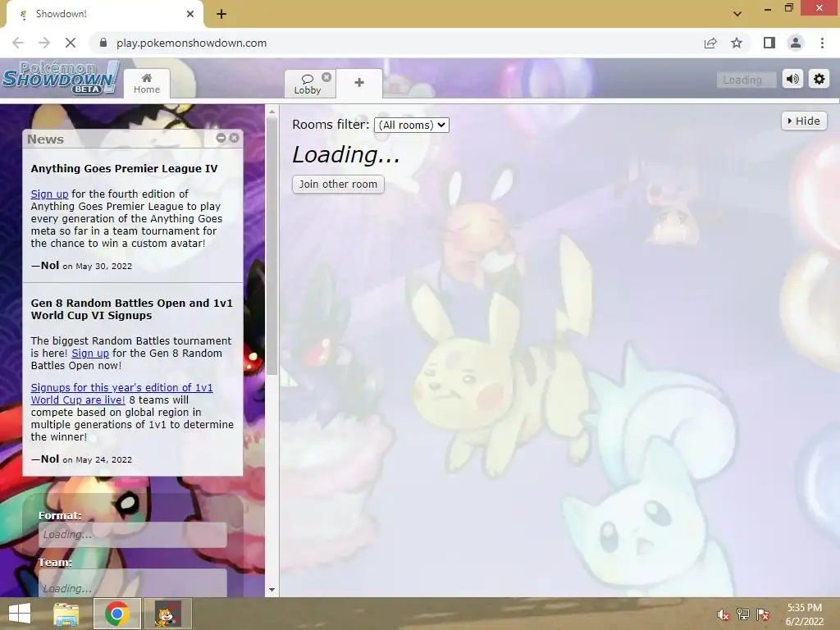Viewport: 840px width, 630px height.
Task: Open Sign up link for Anything Goes league
Action: click(x=49, y=194)
